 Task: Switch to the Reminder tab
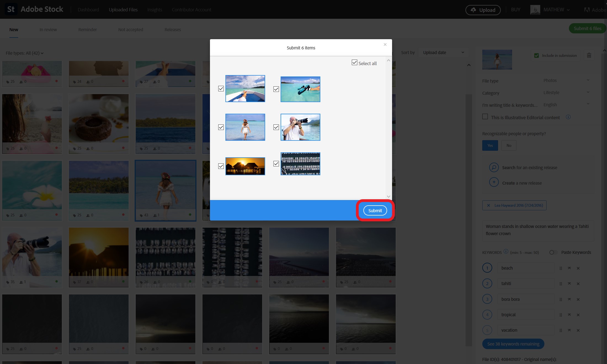[87, 30]
